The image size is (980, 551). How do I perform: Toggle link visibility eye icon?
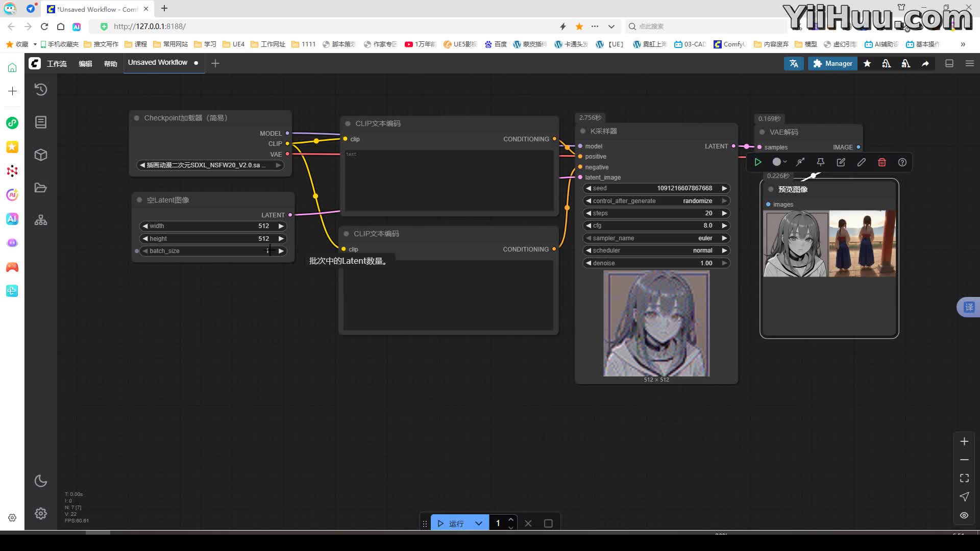coord(964,515)
